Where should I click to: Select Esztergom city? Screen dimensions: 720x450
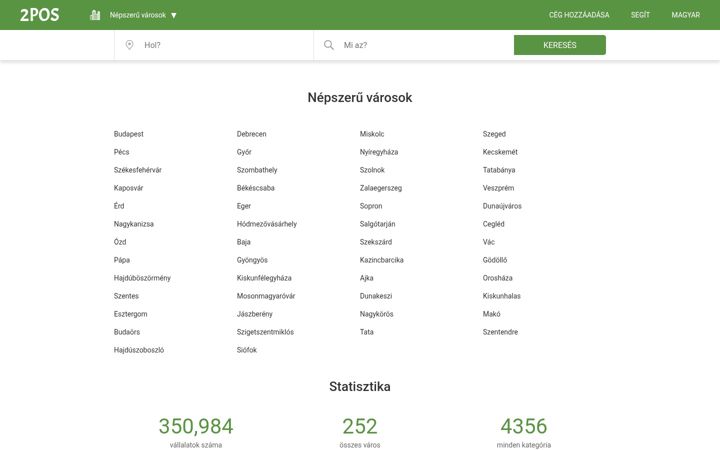130,314
